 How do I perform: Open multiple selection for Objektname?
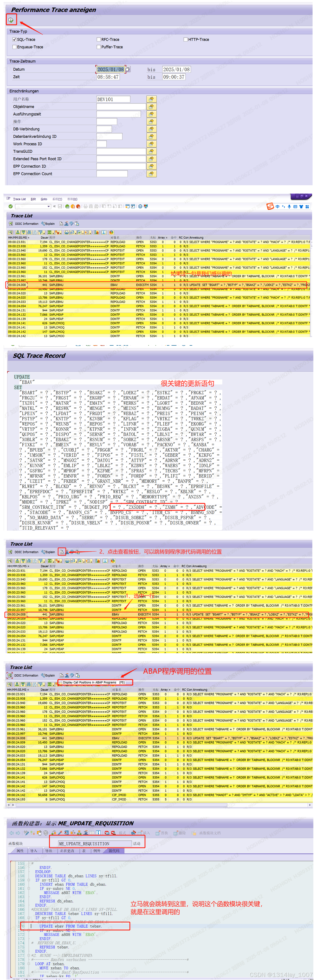[151, 107]
